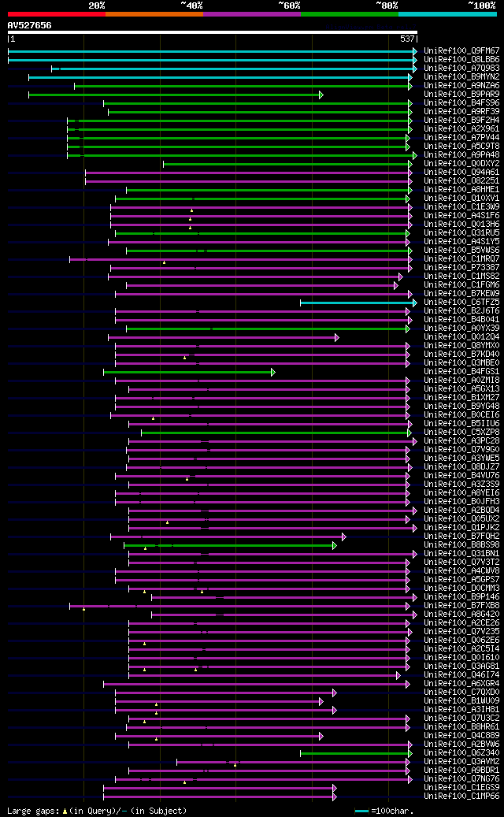504x817 pixels.
Task: Select label UniRef100_B7FXB8
Action: tap(461, 605)
